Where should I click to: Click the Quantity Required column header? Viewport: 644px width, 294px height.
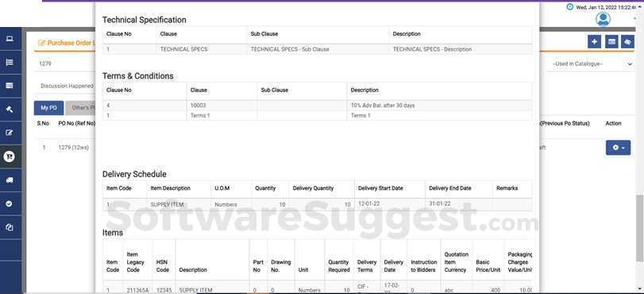tap(339, 266)
